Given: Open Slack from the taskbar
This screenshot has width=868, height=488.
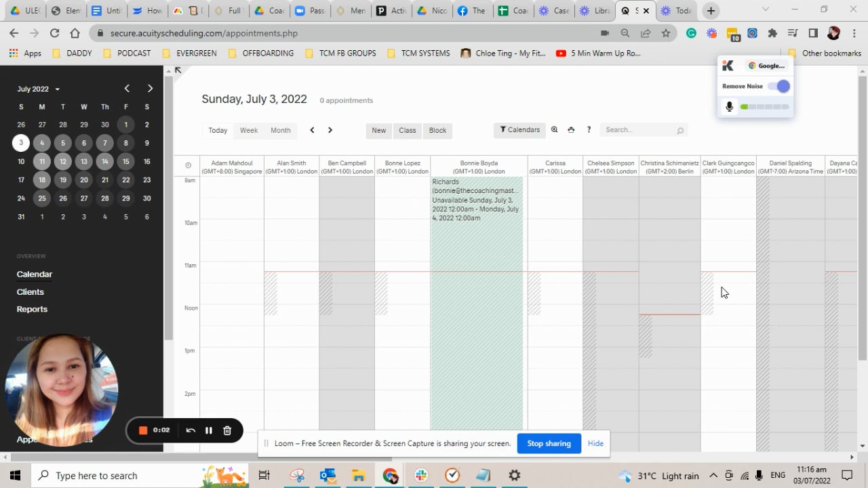Looking at the screenshot, I should (x=421, y=476).
